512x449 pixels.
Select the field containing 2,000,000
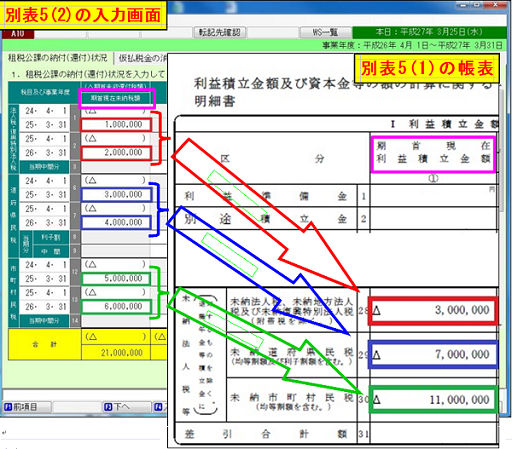pyautogui.click(x=116, y=153)
